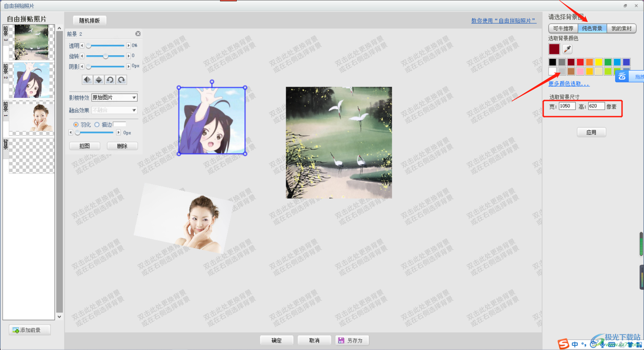644x350 pixels.
Task: Open the 教你使用自由拼贴照片 help link
Action: tap(503, 21)
